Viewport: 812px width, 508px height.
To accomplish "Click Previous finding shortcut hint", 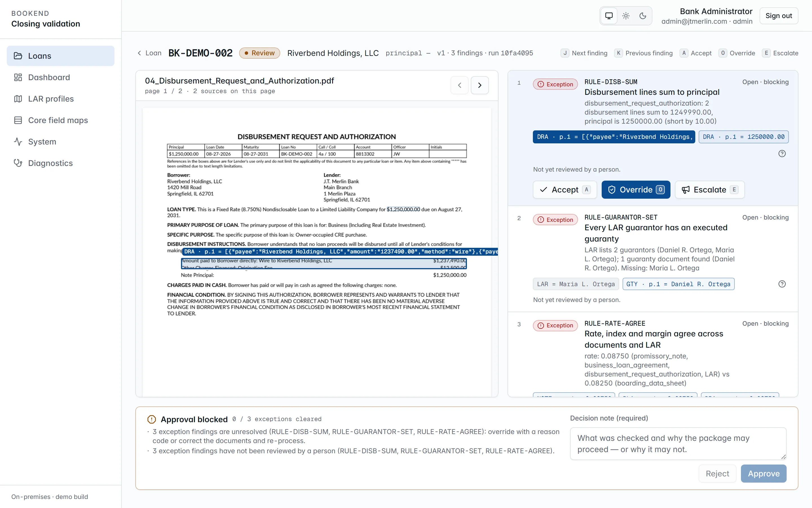I will pos(644,53).
